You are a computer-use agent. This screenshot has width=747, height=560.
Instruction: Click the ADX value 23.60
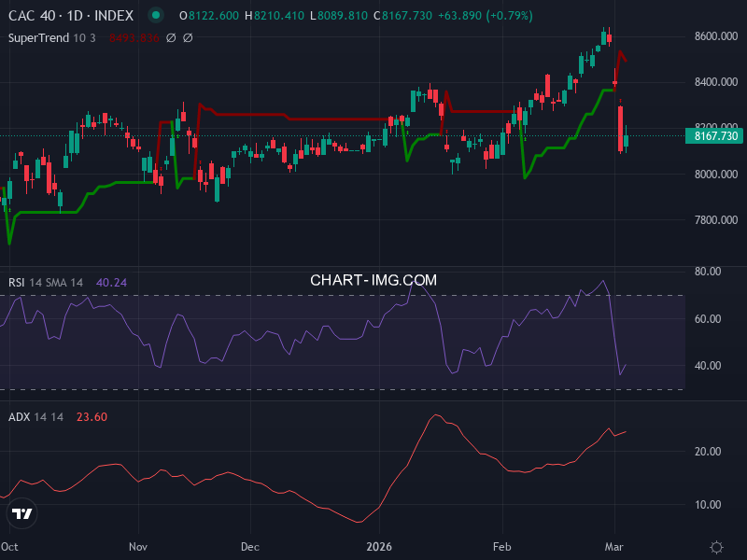[92, 417]
